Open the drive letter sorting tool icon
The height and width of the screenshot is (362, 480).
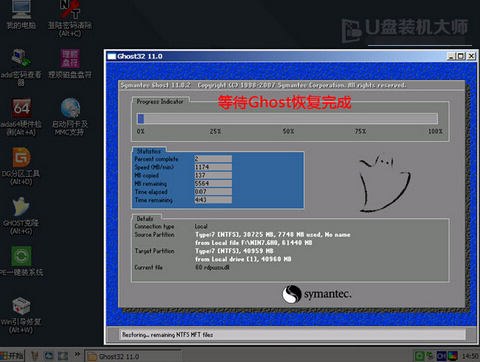click(70, 63)
